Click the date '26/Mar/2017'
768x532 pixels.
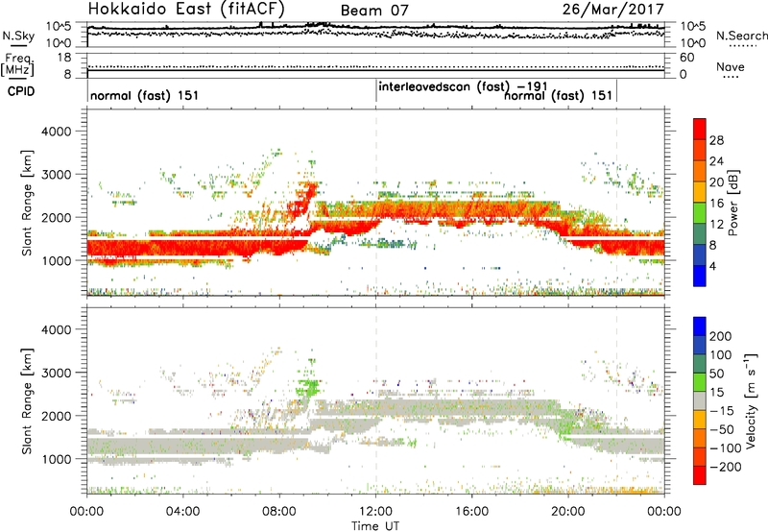[612, 9]
